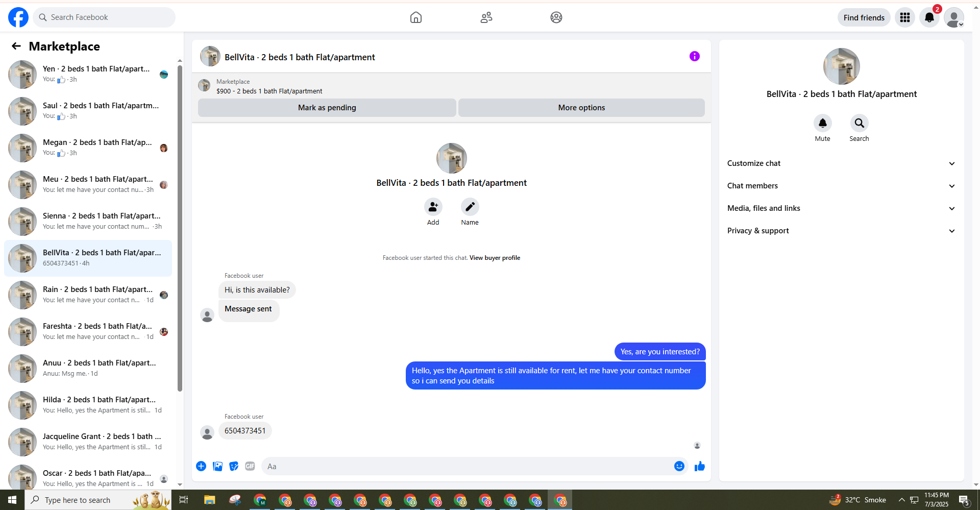Open conversation with Rain

88,295
